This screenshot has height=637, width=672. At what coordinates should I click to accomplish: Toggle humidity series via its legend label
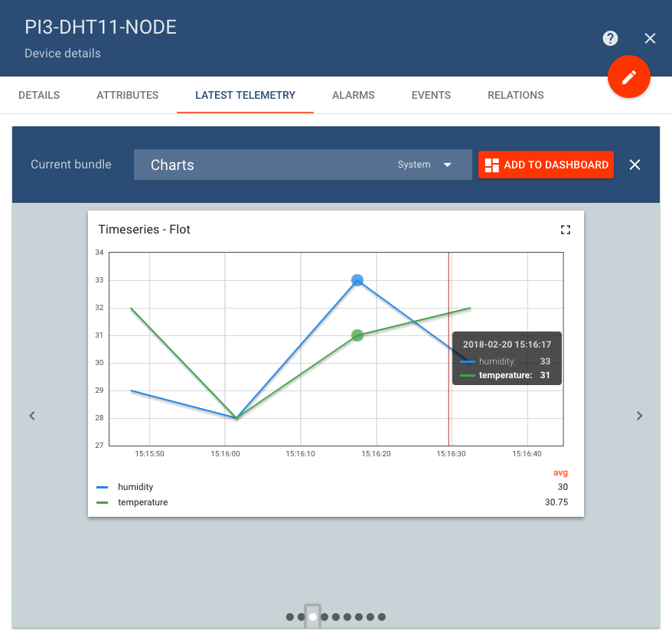point(135,487)
